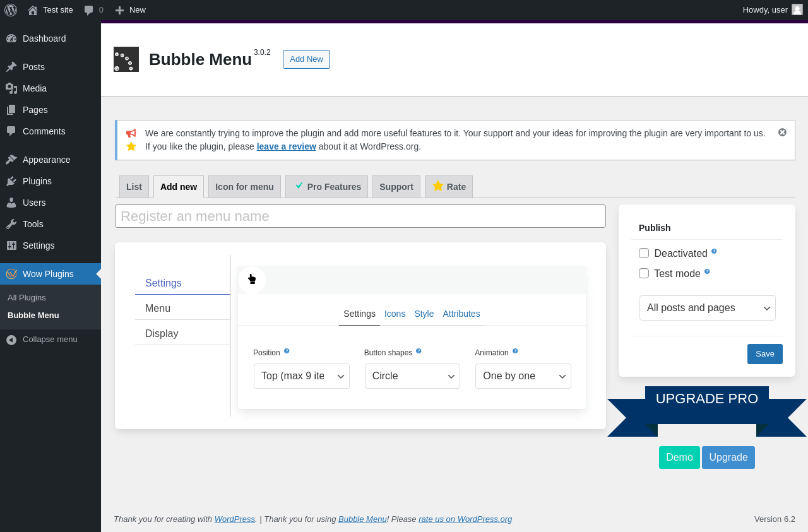The image size is (808, 532).
Task: Click the help icon next to Test mode
Action: tap(707, 271)
